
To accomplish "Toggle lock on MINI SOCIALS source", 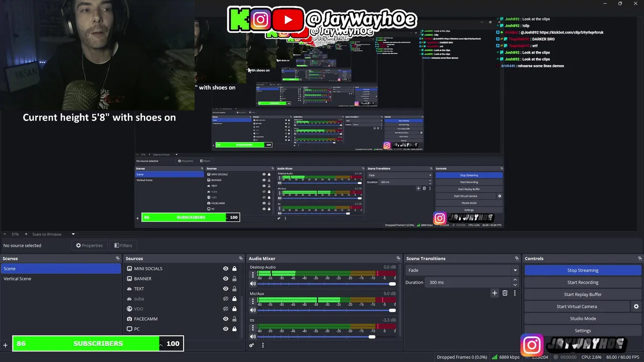I will tap(234, 268).
